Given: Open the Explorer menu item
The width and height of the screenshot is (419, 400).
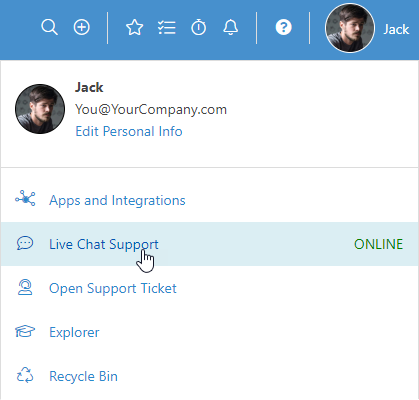Looking at the screenshot, I should (x=209, y=332).
